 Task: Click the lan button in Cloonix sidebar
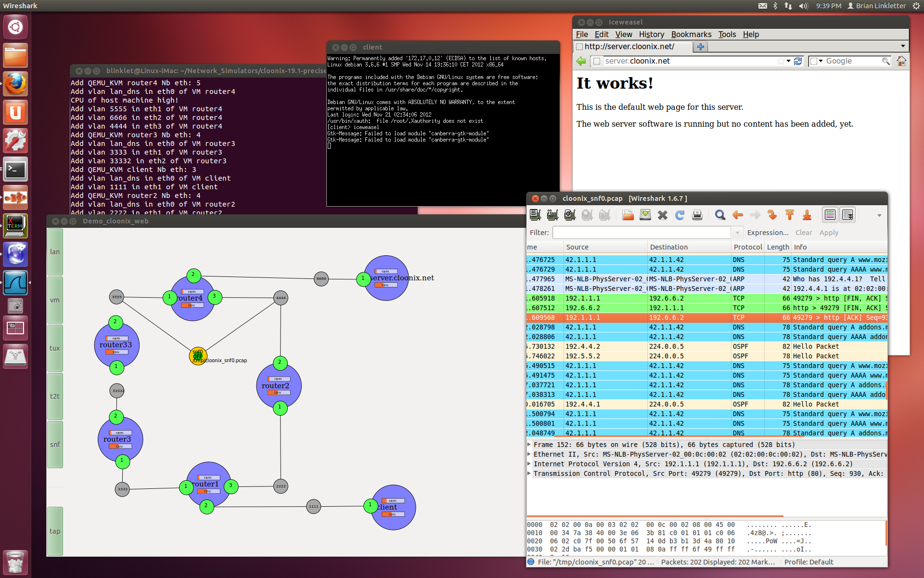click(x=55, y=252)
